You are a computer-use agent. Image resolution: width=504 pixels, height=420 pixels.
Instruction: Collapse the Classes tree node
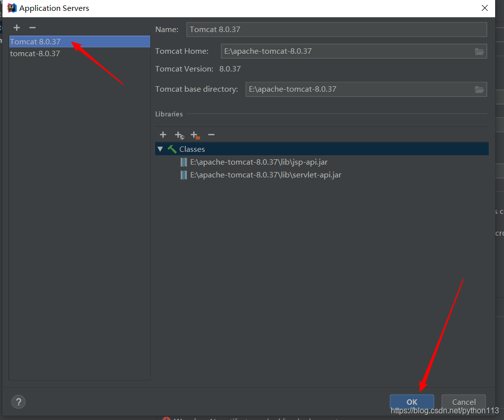(160, 149)
